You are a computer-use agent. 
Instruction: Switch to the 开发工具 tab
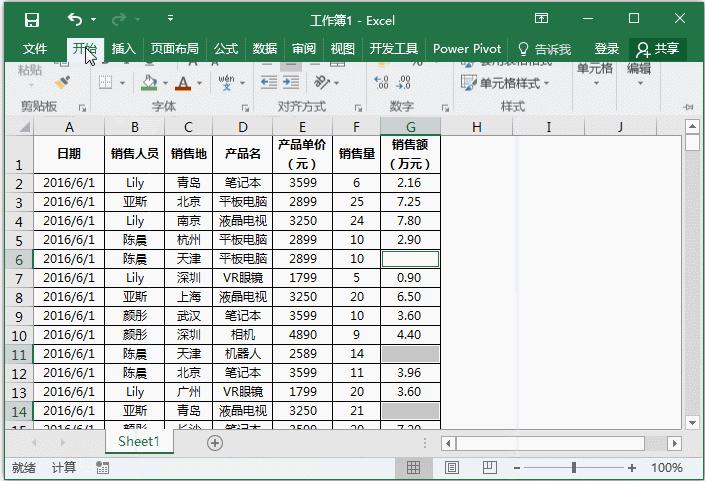393,49
